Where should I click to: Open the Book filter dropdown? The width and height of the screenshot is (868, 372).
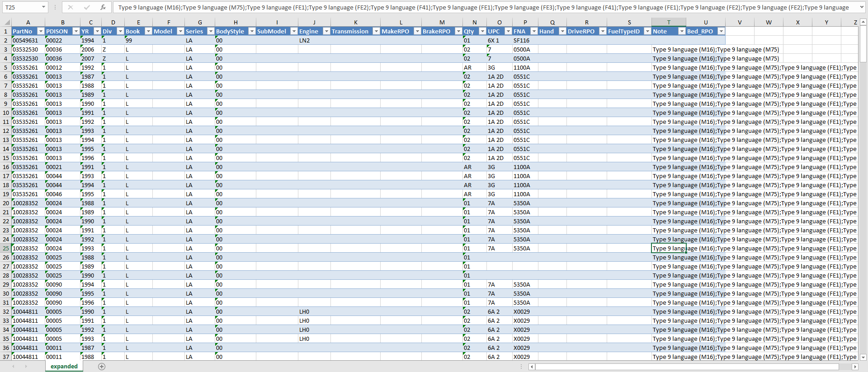pyautogui.click(x=148, y=31)
